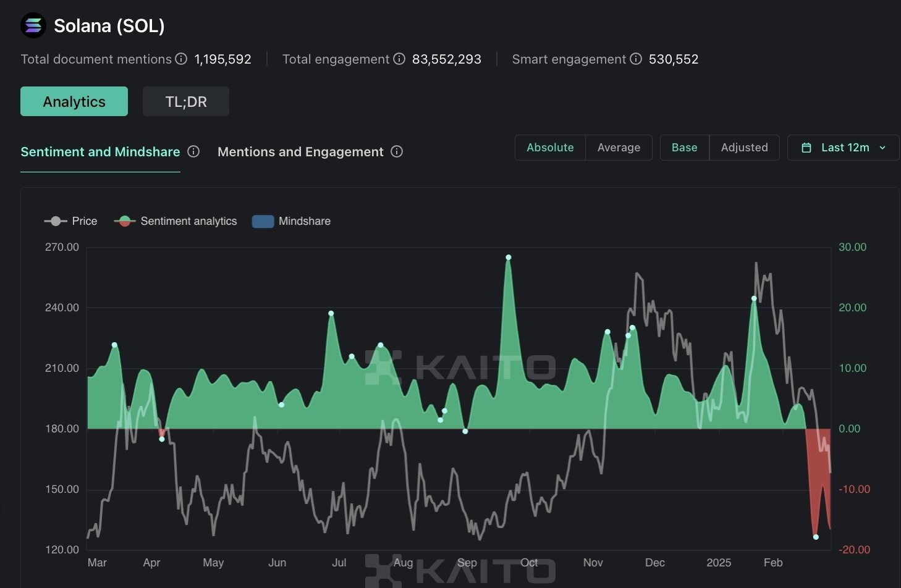
Task: Click the Analytics button
Action: point(74,101)
